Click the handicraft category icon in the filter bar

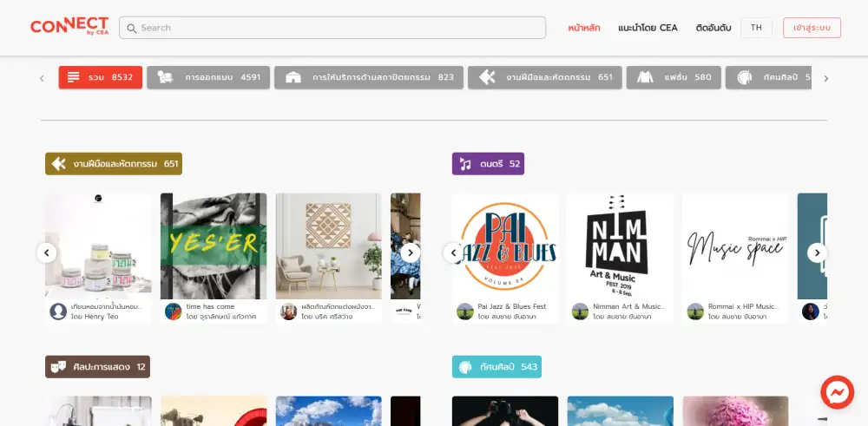[x=487, y=77]
